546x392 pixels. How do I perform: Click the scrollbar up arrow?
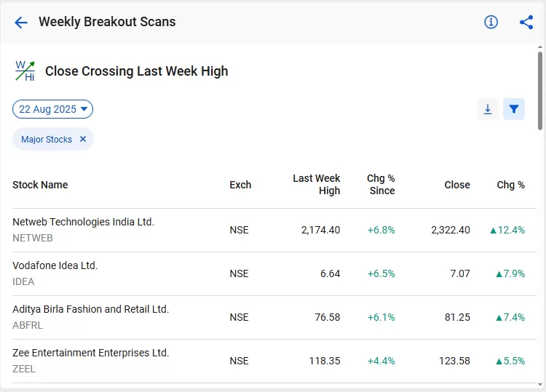click(540, 47)
